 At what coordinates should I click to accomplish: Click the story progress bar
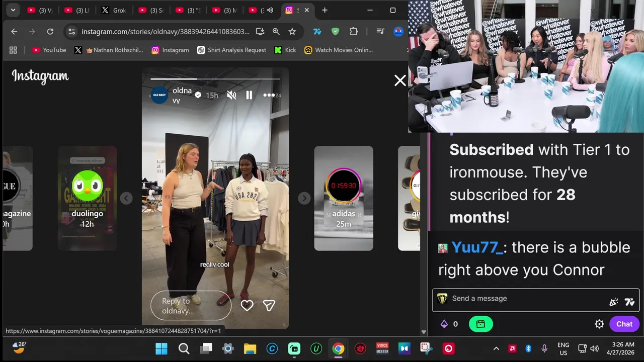coord(215,79)
